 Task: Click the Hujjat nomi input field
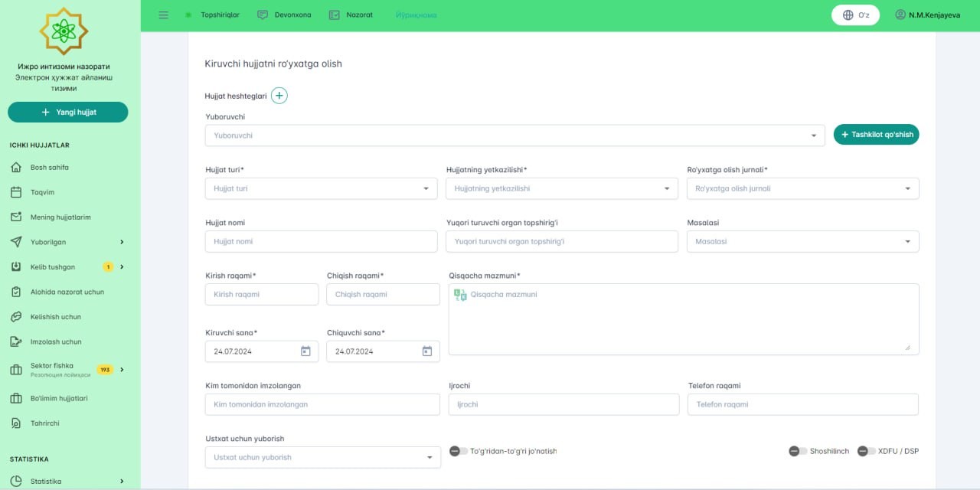point(320,241)
